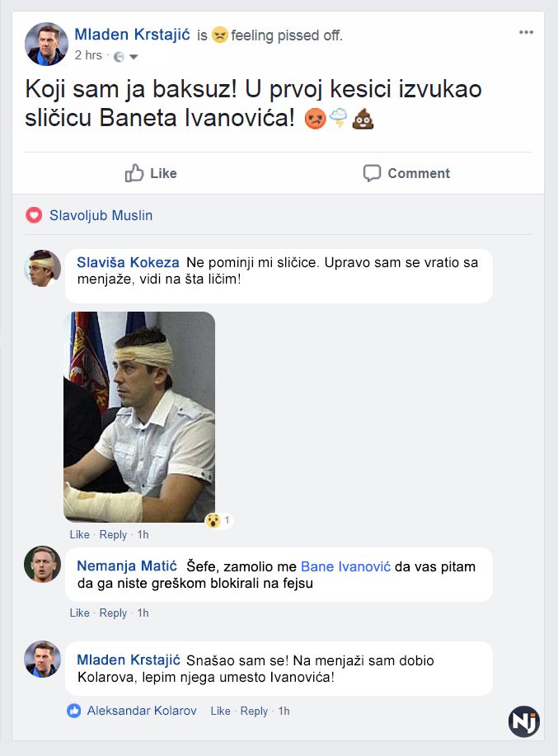Screen dimensions: 558x756
Task: Open Mladen Krstajić's profile from post header
Action: (132, 35)
